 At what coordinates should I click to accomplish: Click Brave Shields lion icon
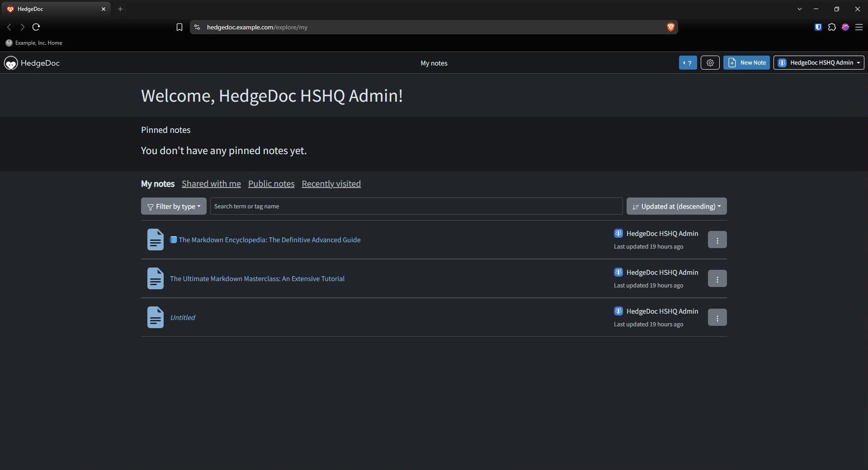tap(670, 27)
